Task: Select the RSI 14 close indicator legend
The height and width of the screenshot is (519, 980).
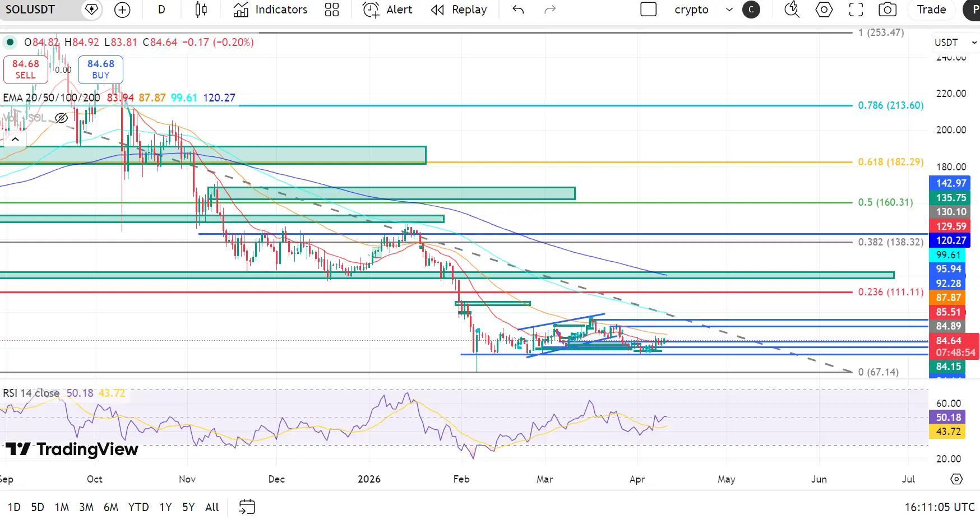Action: point(31,393)
